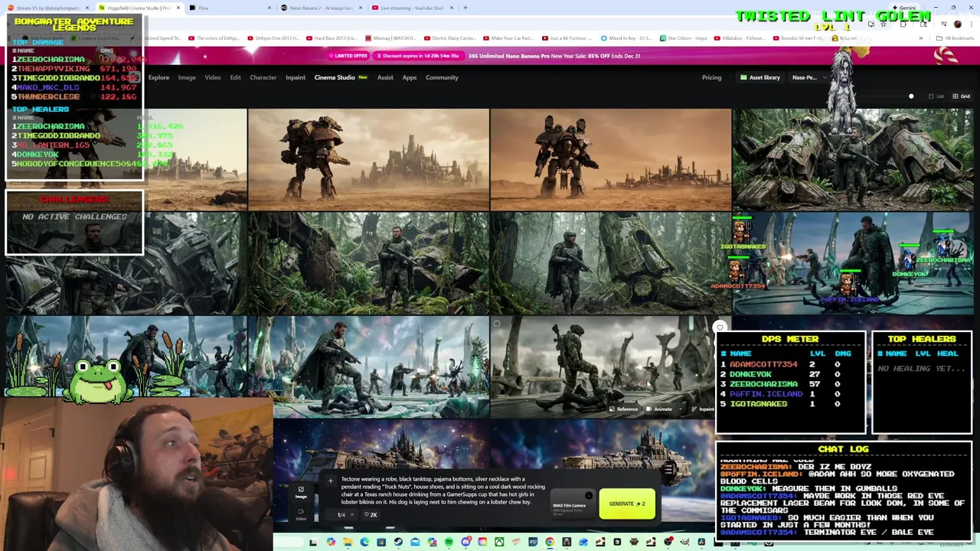The width and height of the screenshot is (980, 551).
Task: Open the Video nav item in top navigation
Action: (x=213, y=77)
